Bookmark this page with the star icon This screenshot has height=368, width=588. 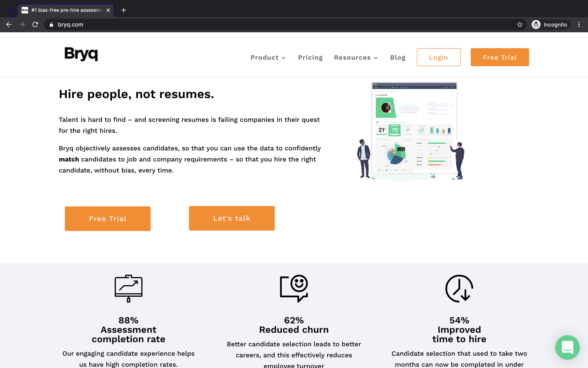pyautogui.click(x=520, y=24)
